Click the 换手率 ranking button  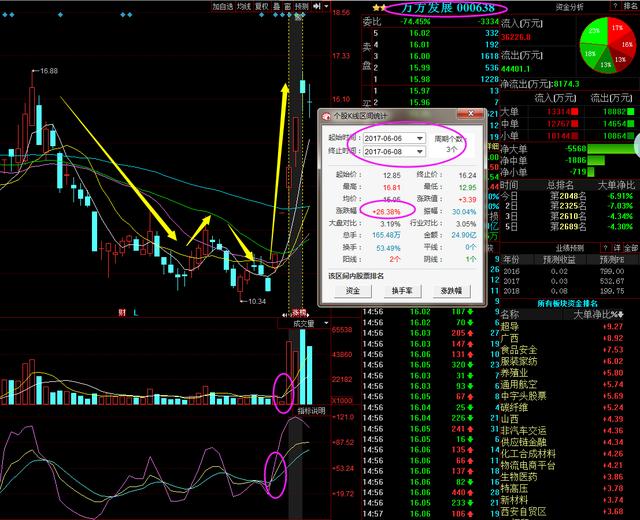click(402, 291)
